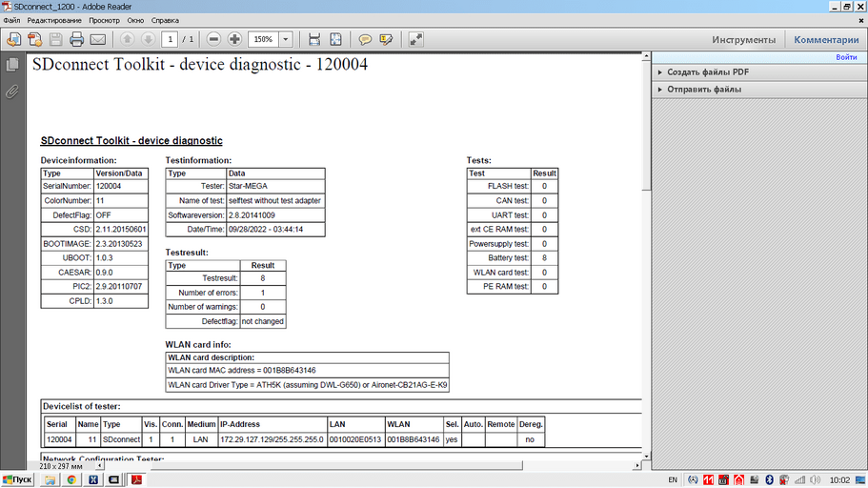Go to next page arrow icon
This screenshot has width=868, height=488.
(148, 39)
